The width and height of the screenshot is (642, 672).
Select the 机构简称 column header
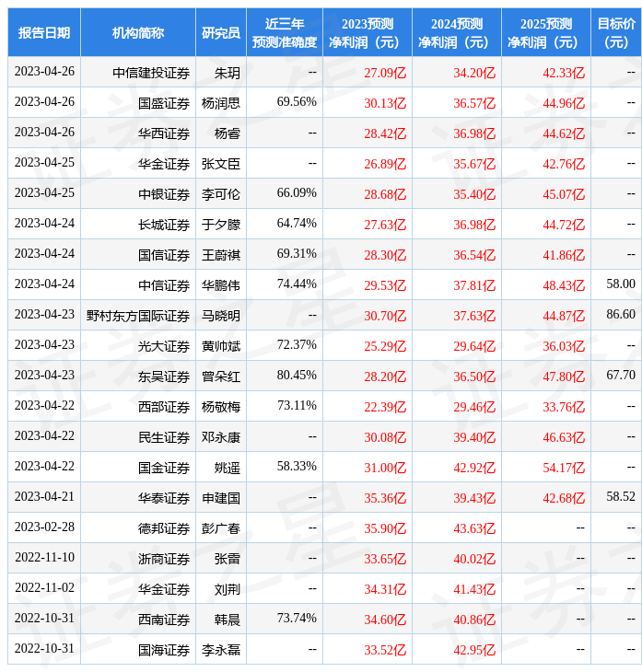pyautogui.click(x=138, y=33)
